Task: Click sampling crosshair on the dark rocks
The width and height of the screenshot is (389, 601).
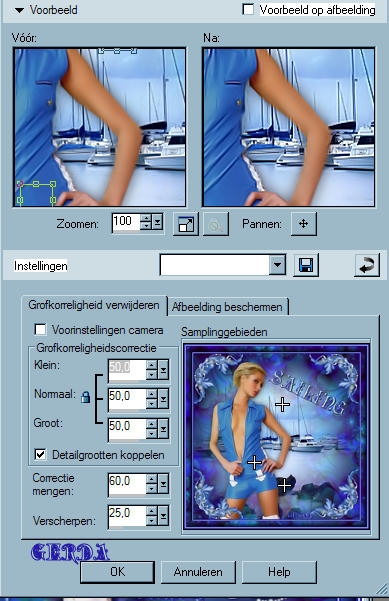Action: click(284, 486)
